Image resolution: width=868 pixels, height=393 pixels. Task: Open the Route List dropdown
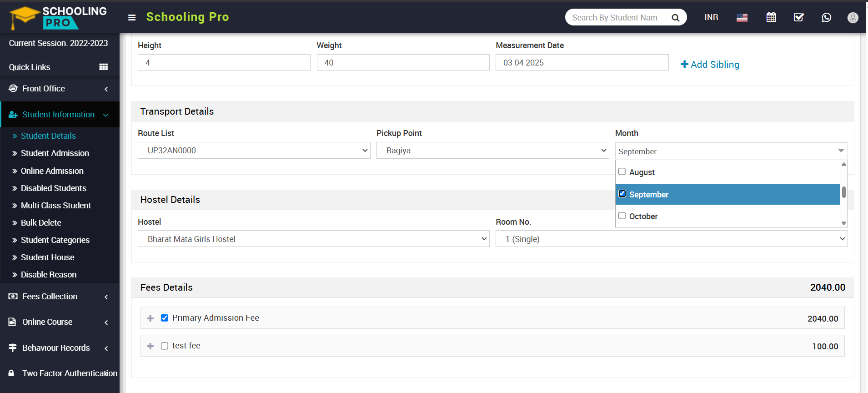click(x=254, y=151)
